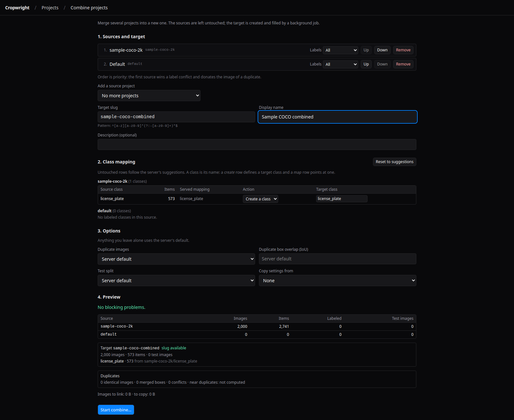Reset class mapping to suggestions

pos(394,162)
